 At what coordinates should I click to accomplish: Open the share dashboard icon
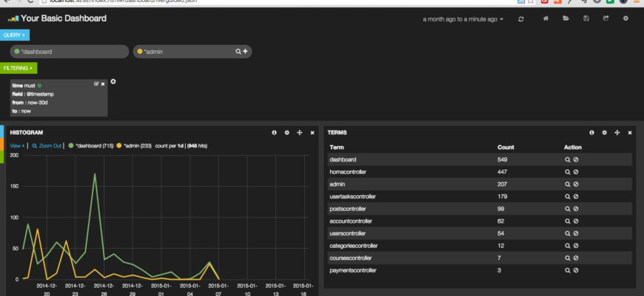[x=606, y=18]
